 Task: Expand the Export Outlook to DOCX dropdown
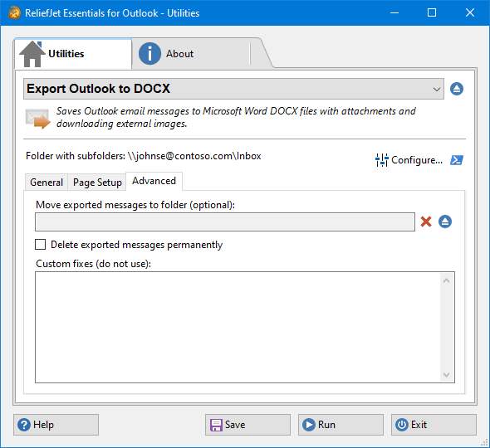pyautogui.click(x=233, y=89)
